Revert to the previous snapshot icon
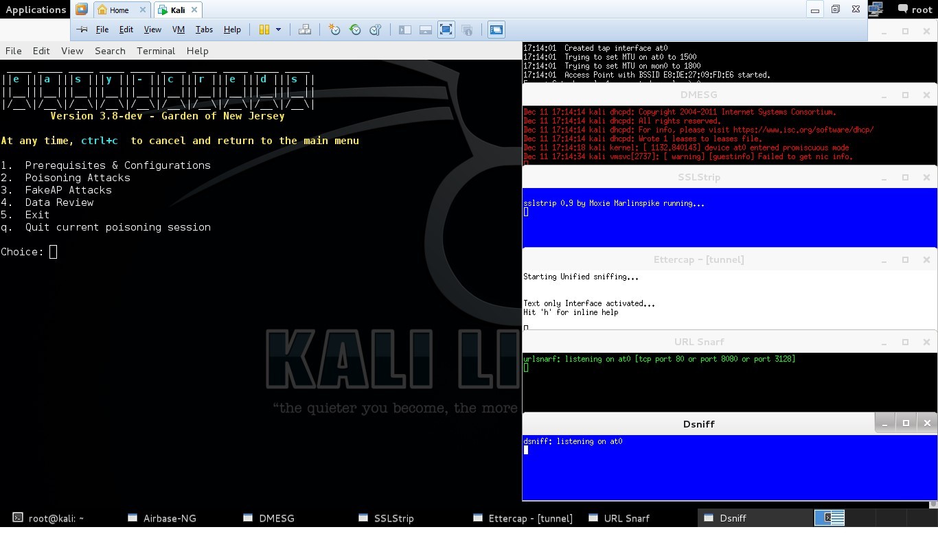 pos(355,30)
